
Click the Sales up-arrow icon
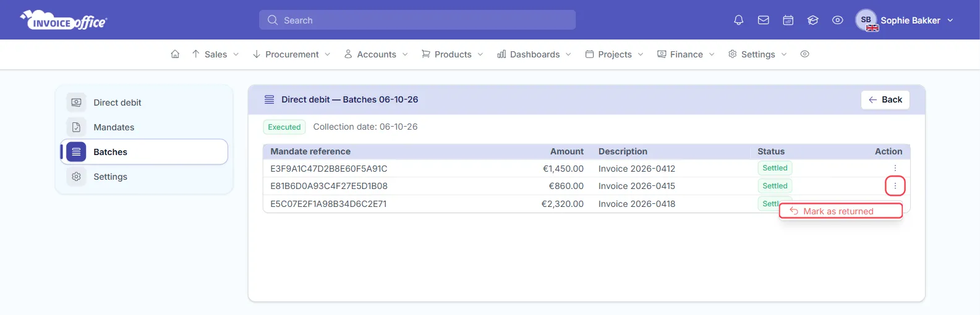[x=196, y=54]
